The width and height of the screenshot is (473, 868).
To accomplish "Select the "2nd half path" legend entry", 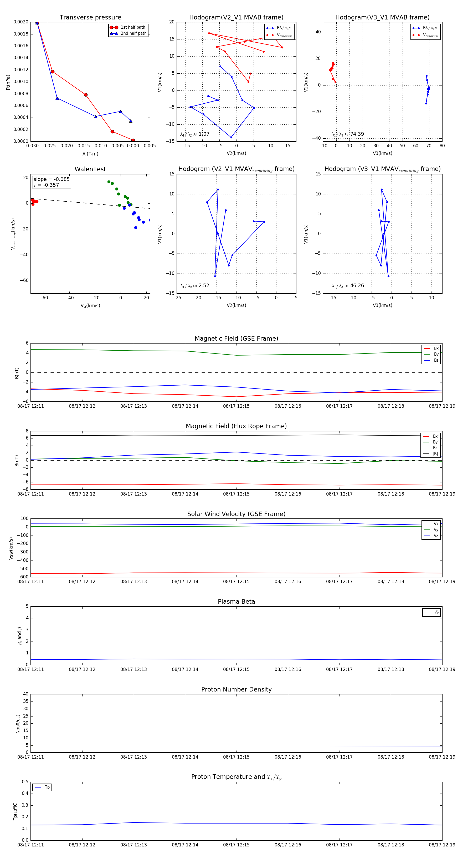I will 128,33.
